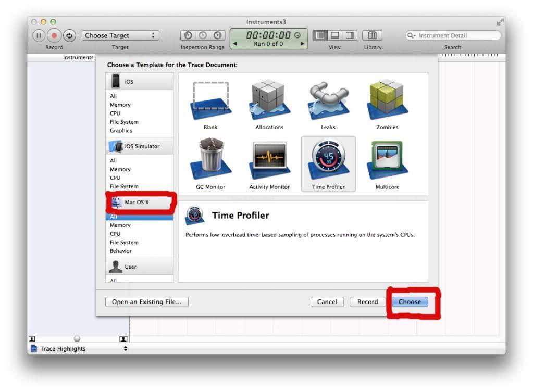Select CPU under Mac OS X
The width and height of the screenshot is (533, 392).
[115, 234]
